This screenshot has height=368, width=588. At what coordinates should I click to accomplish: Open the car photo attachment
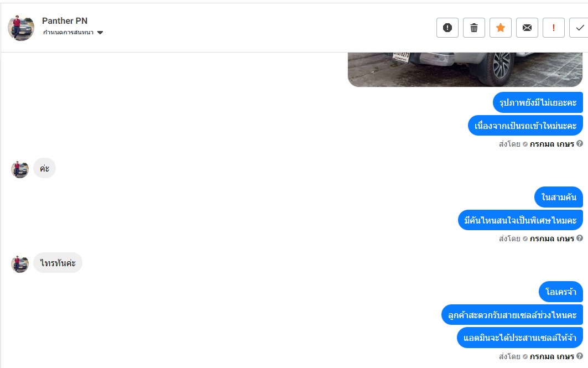tap(465, 70)
